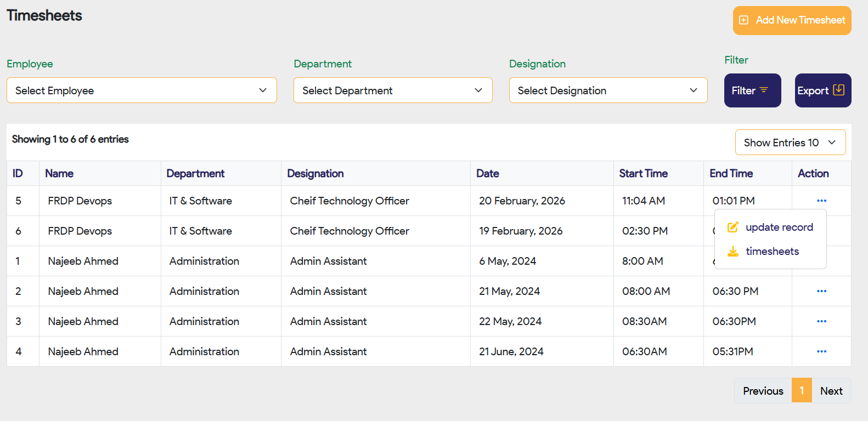This screenshot has height=421, width=868.
Task: Click the Export button
Action: 823,90
